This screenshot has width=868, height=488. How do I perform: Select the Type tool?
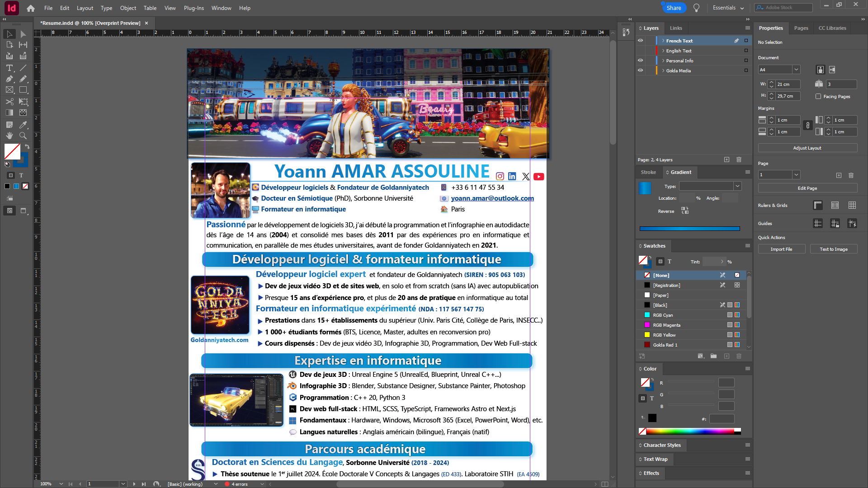point(9,68)
